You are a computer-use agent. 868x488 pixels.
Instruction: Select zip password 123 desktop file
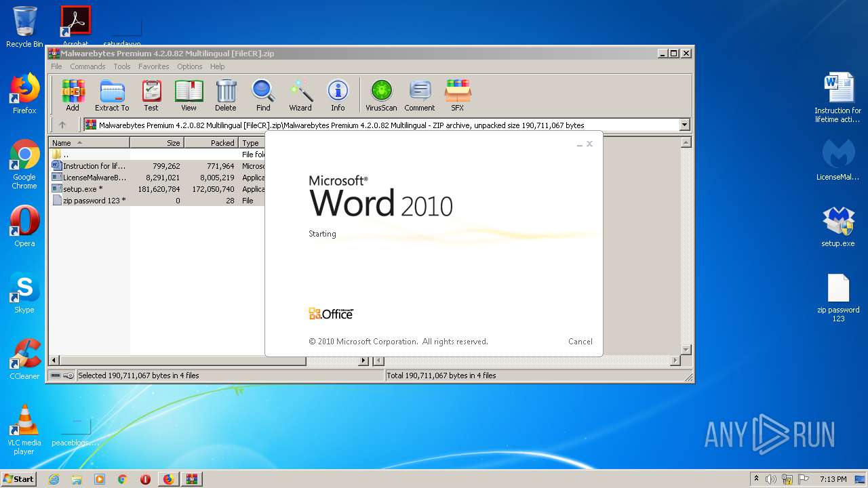pyautogui.click(x=838, y=297)
